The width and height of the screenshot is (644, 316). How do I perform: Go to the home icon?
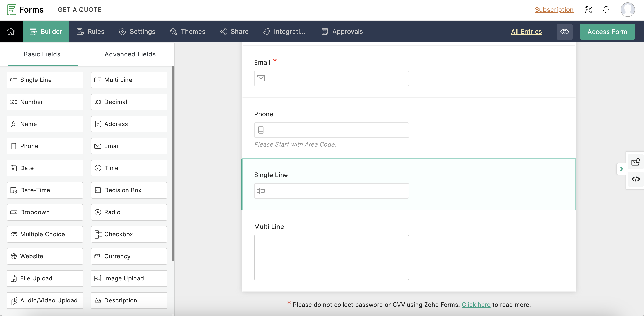click(x=11, y=32)
